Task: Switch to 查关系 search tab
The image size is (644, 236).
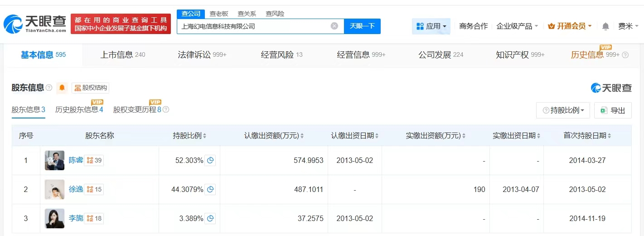Action: [247, 14]
